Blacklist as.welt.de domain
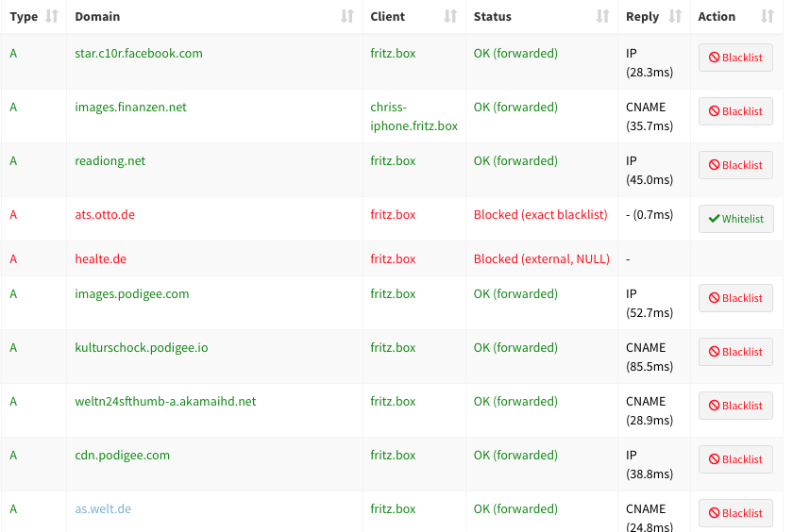Image resolution: width=793 pixels, height=532 pixels. [x=735, y=513]
